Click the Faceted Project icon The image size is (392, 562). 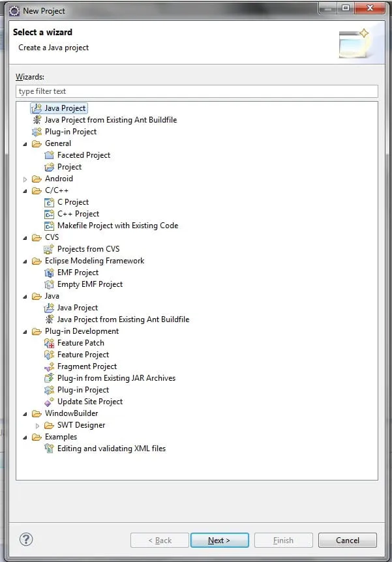tap(49, 155)
